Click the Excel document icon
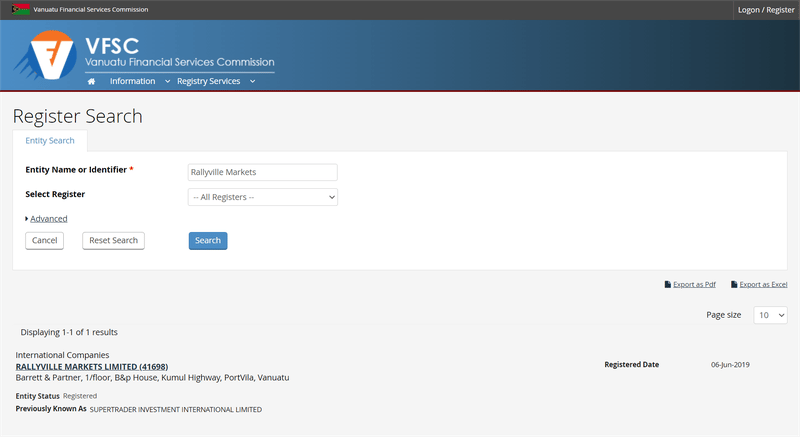The width and height of the screenshot is (800, 437). [734, 285]
